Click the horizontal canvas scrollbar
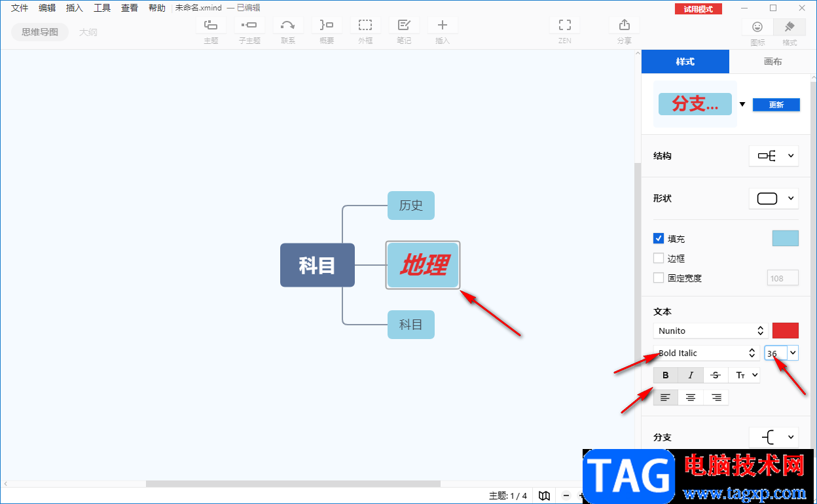Image resolution: width=817 pixels, height=504 pixels. (293, 484)
